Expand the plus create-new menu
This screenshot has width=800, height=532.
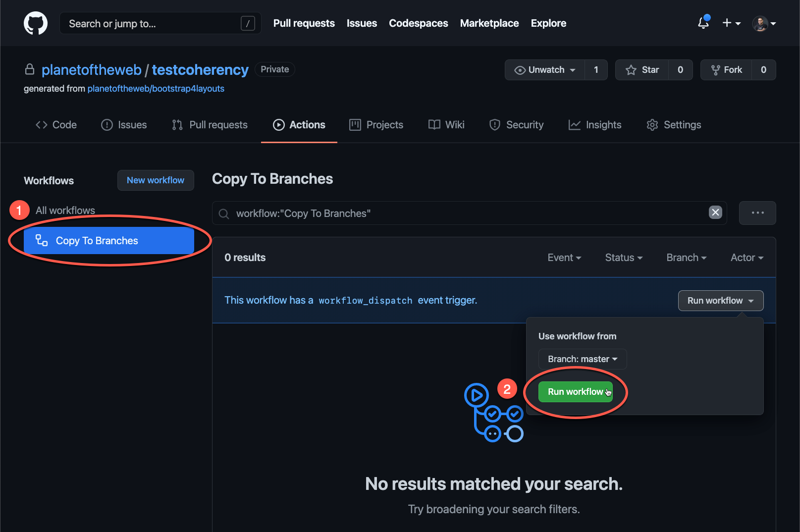[x=731, y=23]
